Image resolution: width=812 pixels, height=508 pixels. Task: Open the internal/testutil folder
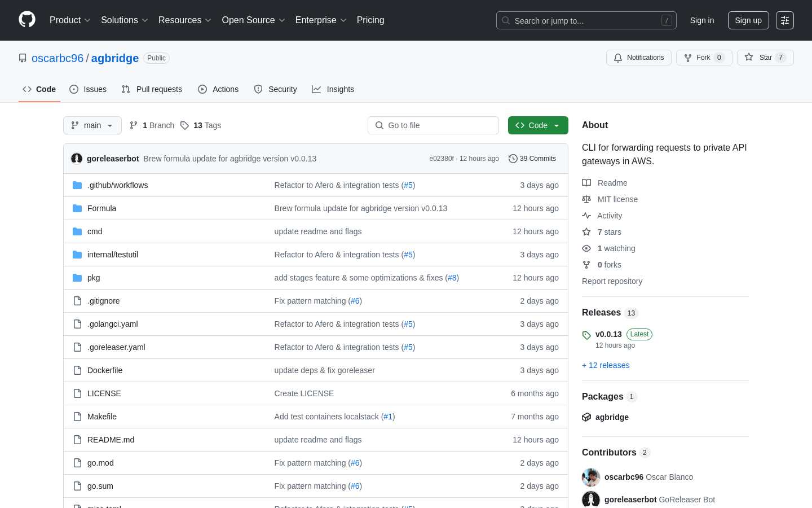113,255
